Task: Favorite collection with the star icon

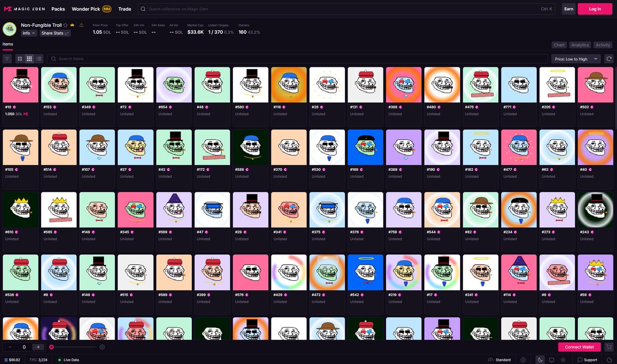Action: click(65, 25)
